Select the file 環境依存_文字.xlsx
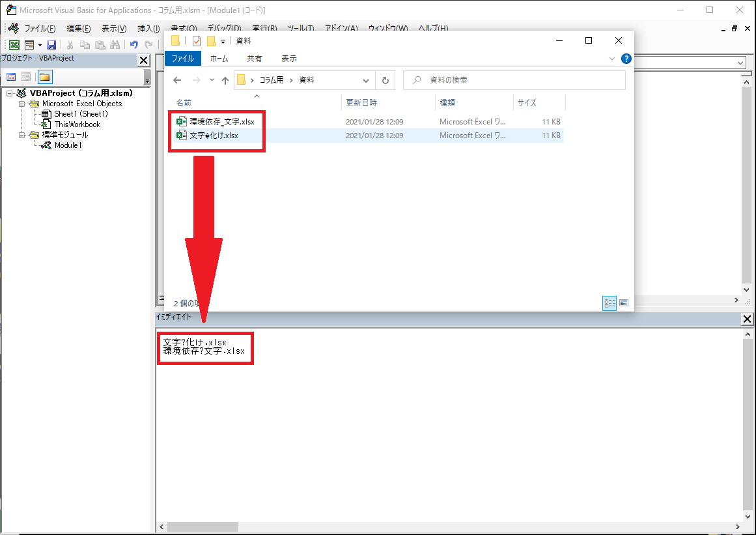Image resolution: width=756 pixels, height=535 pixels. pos(222,122)
